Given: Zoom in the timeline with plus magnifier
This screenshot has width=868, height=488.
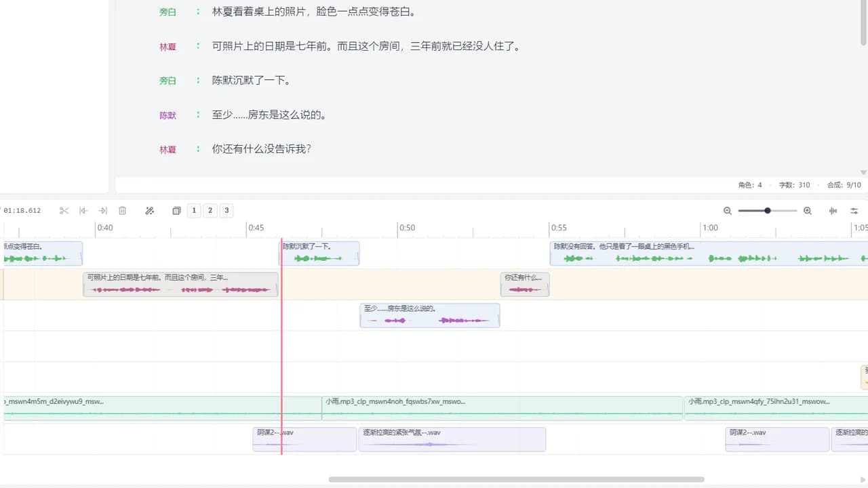Looking at the screenshot, I should 808,211.
